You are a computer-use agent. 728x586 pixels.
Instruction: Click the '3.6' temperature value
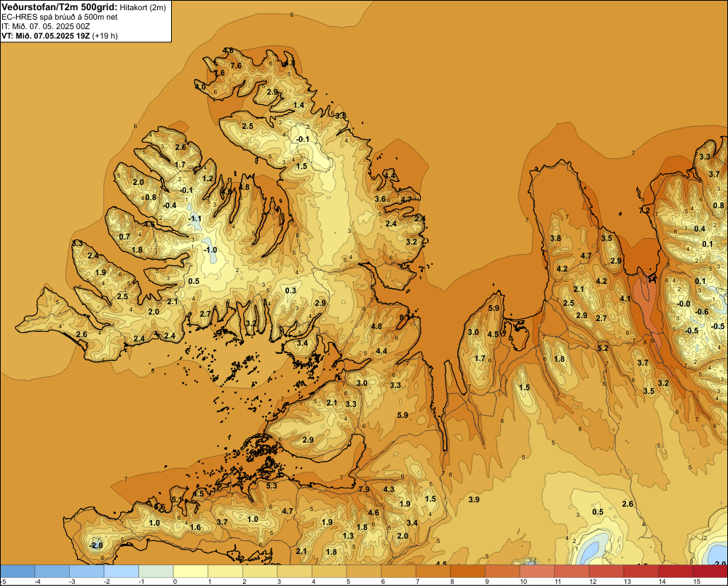[380, 199]
